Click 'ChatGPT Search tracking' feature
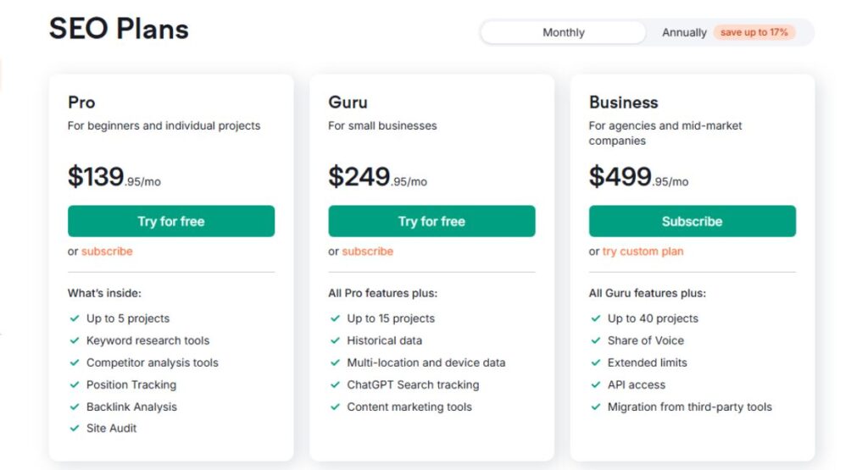Image resolution: width=868 pixels, height=470 pixels. tap(413, 384)
